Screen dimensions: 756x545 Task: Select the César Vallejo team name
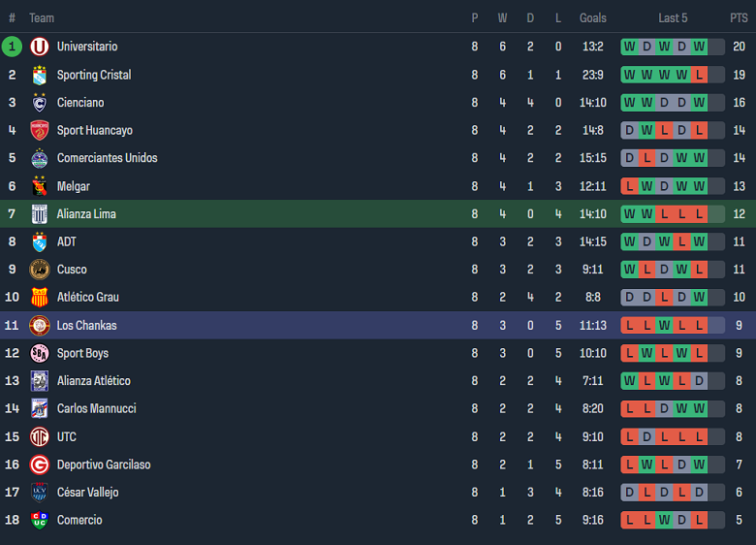coord(87,493)
